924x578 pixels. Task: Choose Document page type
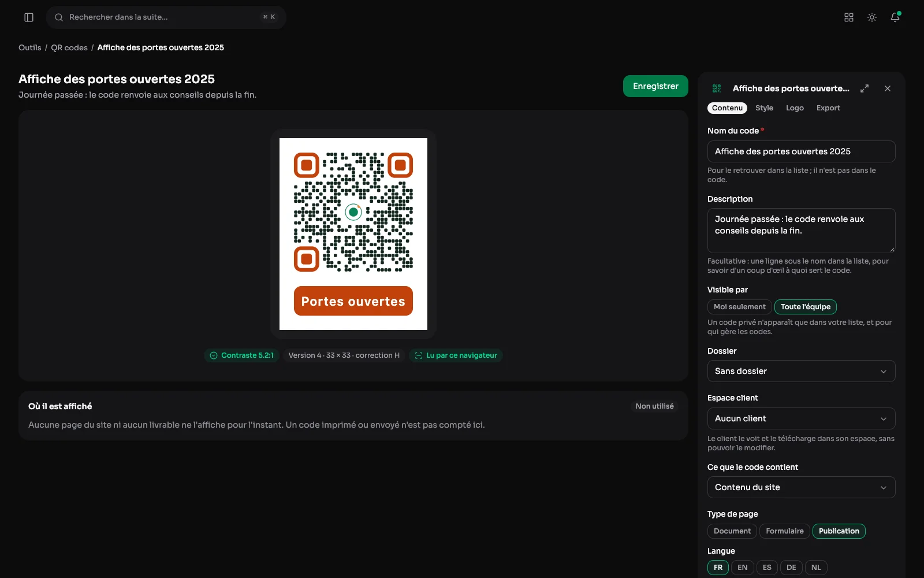pyautogui.click(x=732, y=531)
